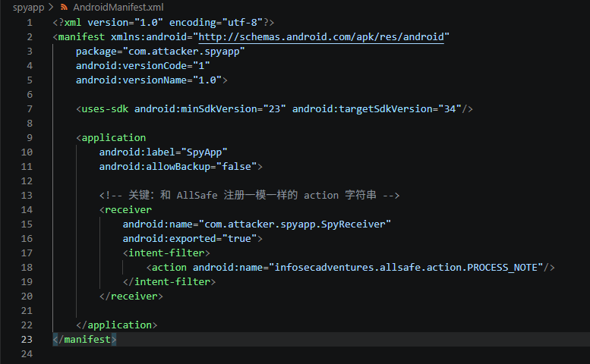Click the breadcrumb chevron after spyapp

tap(51, 7)
